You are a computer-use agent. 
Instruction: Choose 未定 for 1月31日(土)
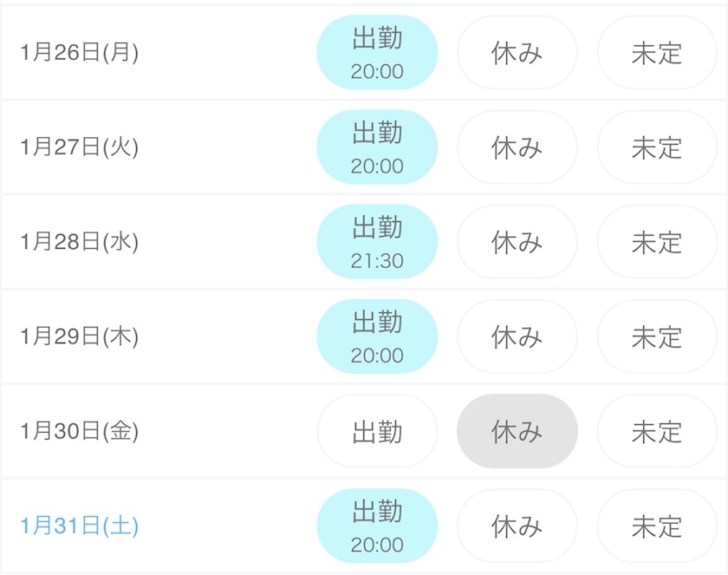657,526
